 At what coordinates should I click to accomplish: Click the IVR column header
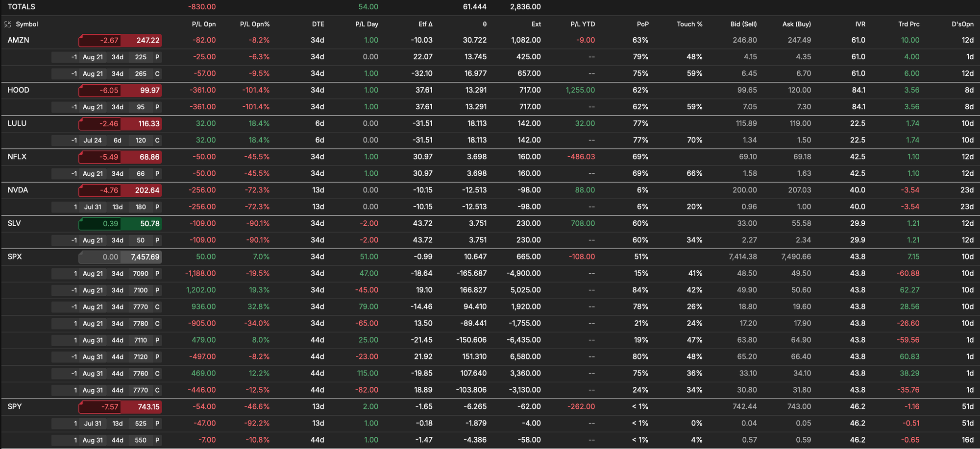[x=860, y=24]
